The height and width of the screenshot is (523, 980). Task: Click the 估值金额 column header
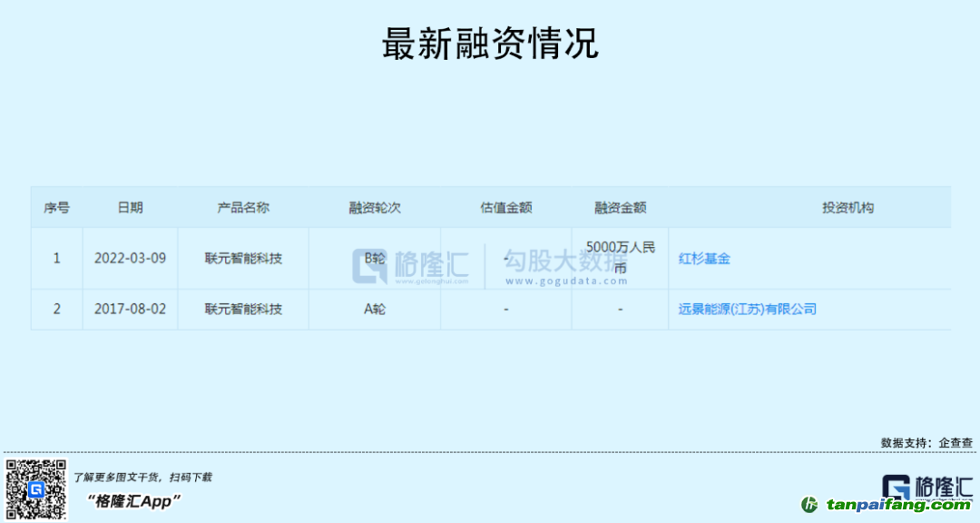click(x=505, y=208)
